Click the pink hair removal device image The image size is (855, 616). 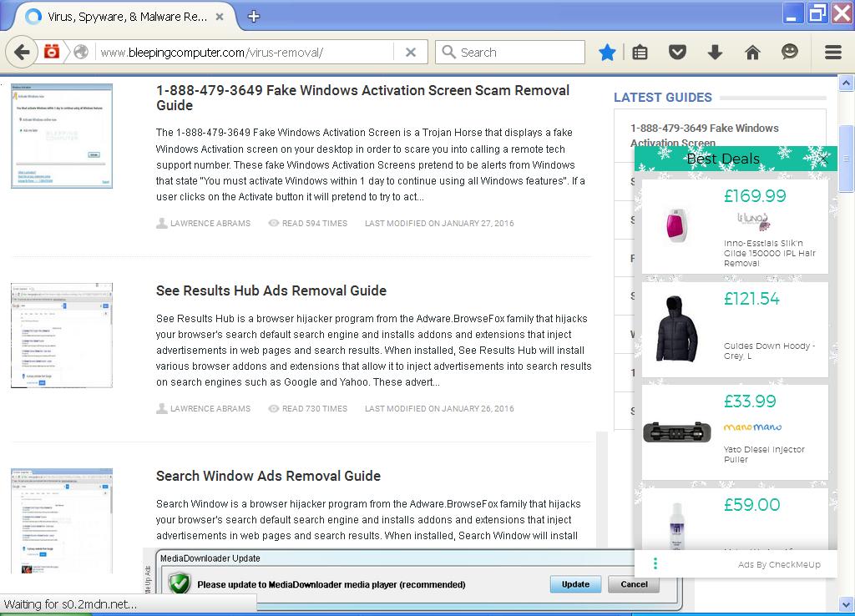click(x=676, y=225)
